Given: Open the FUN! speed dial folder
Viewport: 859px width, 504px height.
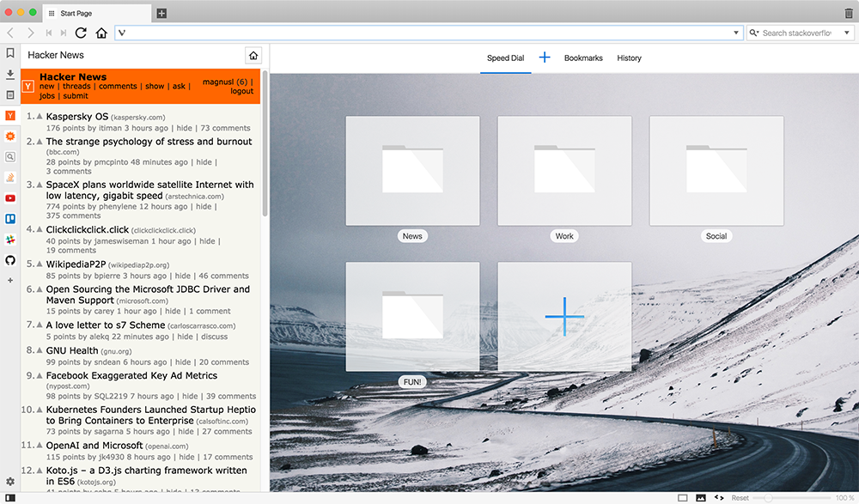Looking at the screenshot, I should point(412,317).
